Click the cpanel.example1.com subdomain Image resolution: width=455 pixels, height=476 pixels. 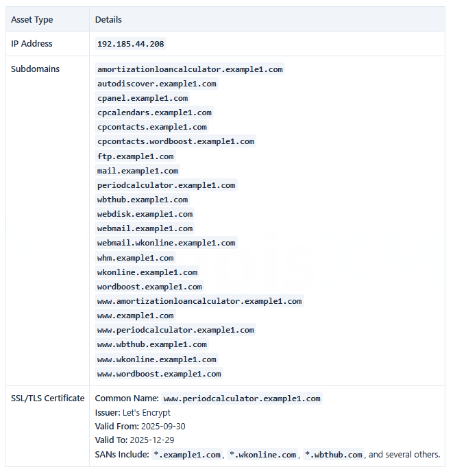pos(143,98)
